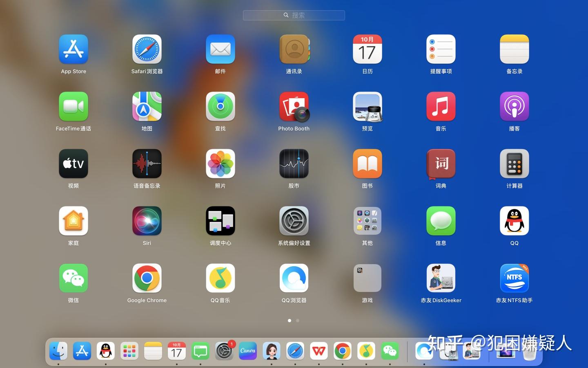
Task: Open 调度中心 Mission Control
Action: 220,221
